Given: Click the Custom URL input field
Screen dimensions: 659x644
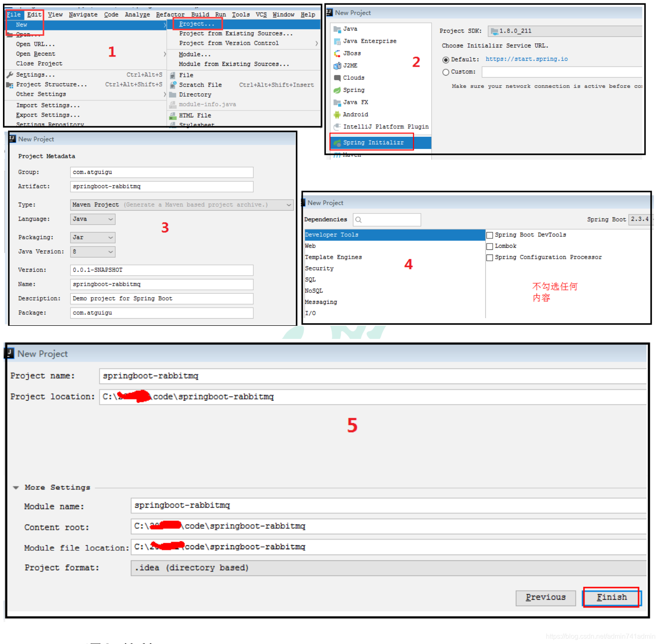Looking at the screenshot, I should click(x=562, y=72).
